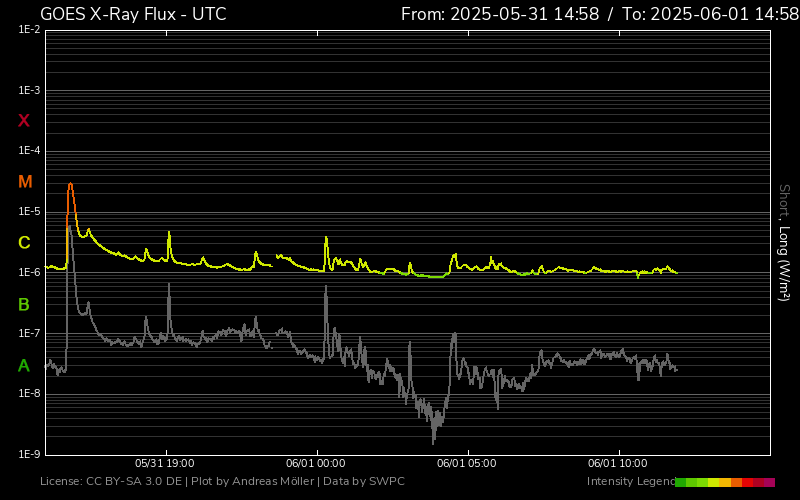Pick the 06/01 10:00 time axis label
Viewport: 800px width, 500px height.
point(618,463)
